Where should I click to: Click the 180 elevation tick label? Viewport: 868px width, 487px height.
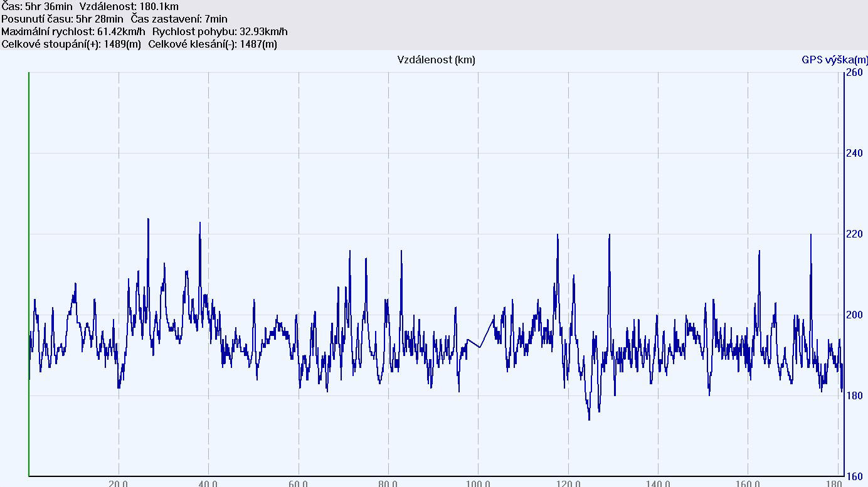coord(854,396)
